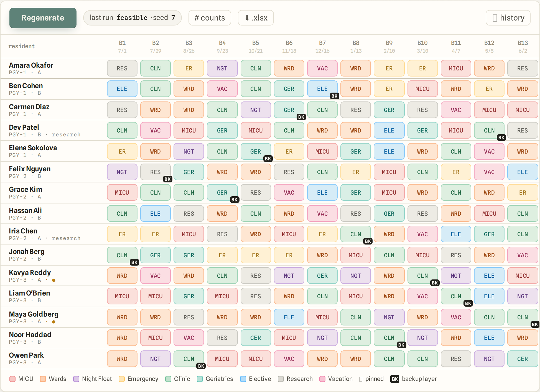Click the orange dot next to Maya Goldberg
540x392 pixels.
pos(54,322)
